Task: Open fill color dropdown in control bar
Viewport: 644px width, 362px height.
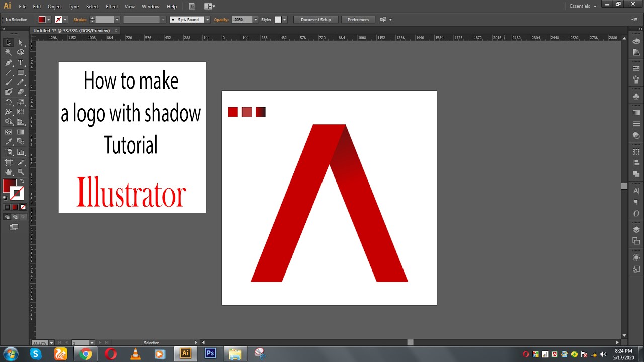Action: pyautogui.click(x=49, y=20)
